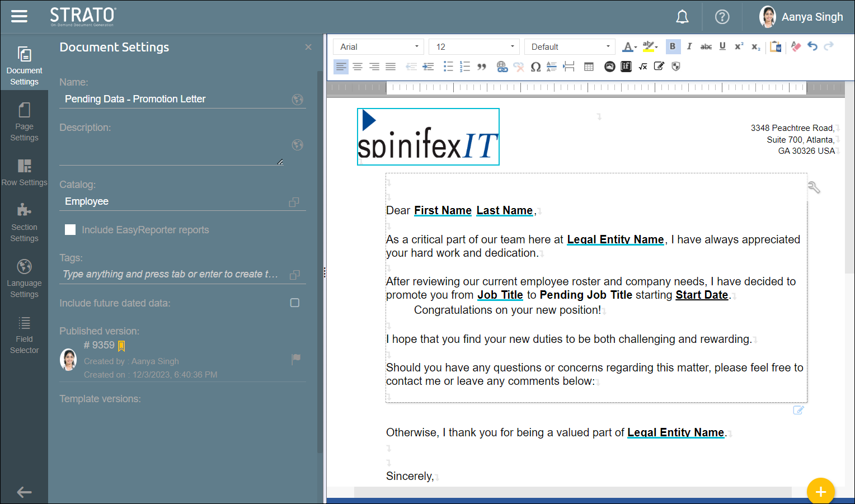Check the Include future dated data box
The width and height of the screenshot is (855, 504).
pyautogui.click(x=295, y=303)
